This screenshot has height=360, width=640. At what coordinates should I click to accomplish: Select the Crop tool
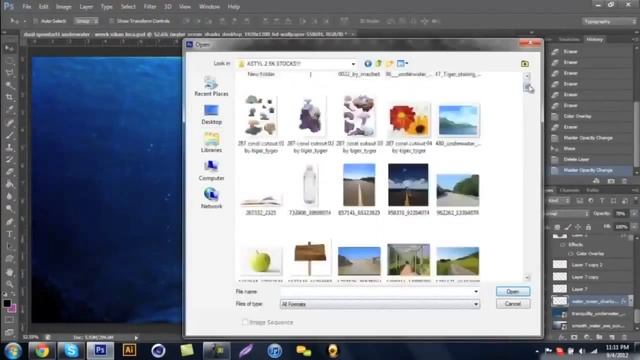pyautogui.click(x=9, y=98)
